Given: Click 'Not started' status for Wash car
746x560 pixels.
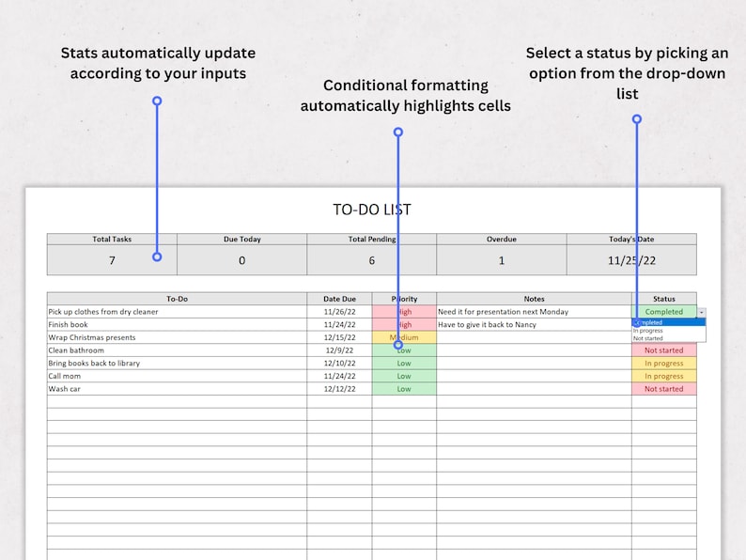Looking at the screenshot, I should (x=664, y=389).
